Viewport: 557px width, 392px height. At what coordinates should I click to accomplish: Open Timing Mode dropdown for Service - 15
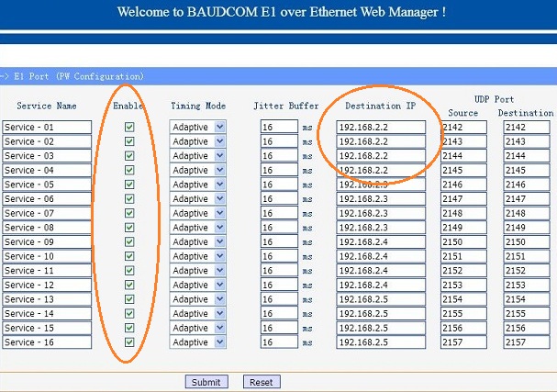[197, 328]
